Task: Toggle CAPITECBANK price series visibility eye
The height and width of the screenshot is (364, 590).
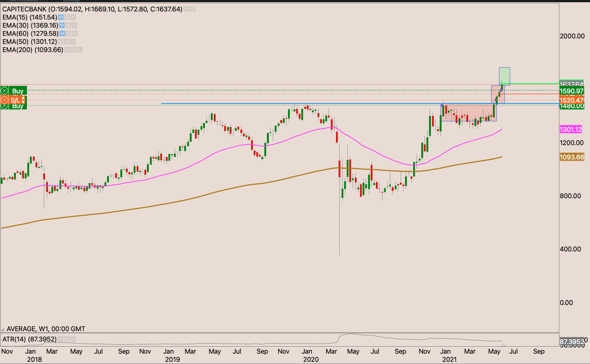Action: click(186, 9)
